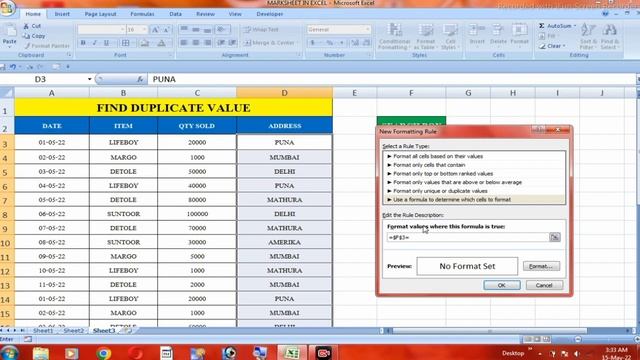Switch to Sheet1 tab
The image size is (640, 360).
click(x=43, y=331)
